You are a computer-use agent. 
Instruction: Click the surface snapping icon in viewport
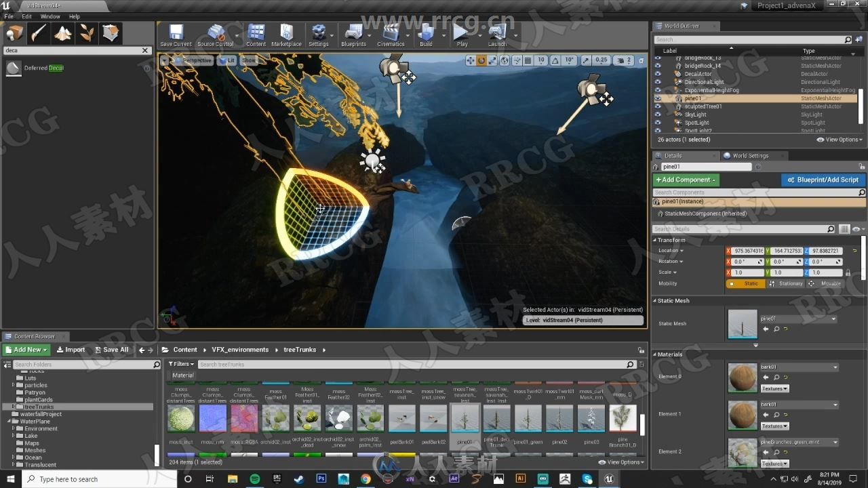[517, 60]
